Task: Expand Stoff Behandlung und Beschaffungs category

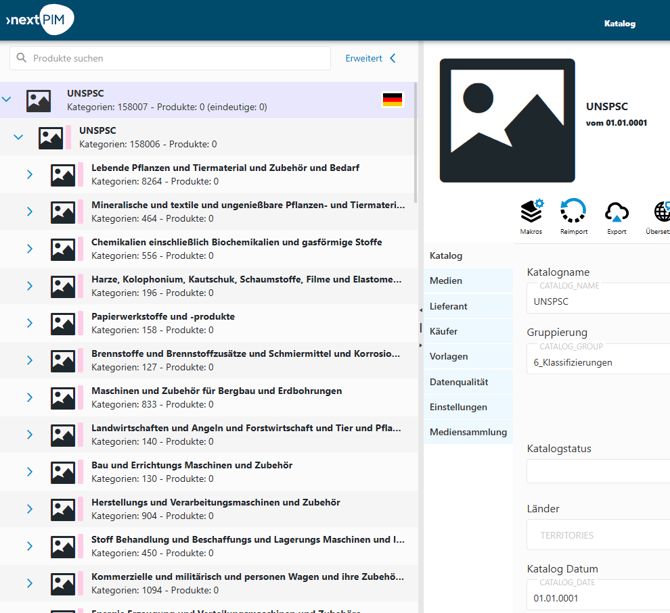Action: pos(29,546)
